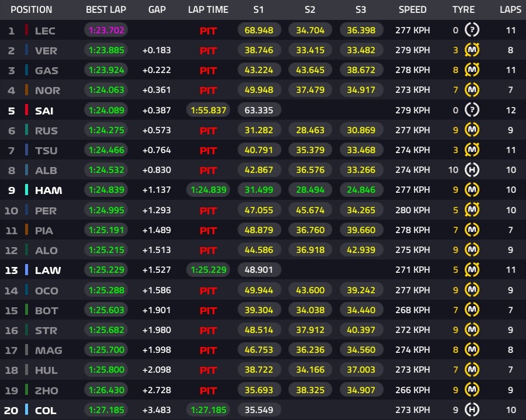The width and height of the screenshot is (526, 420).
Task: Click Gasly's medium tyre icon
Action: [472, 70]
